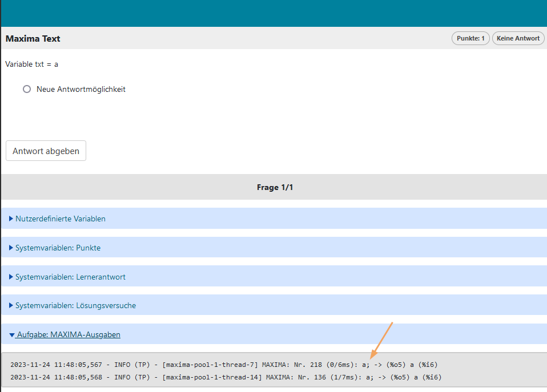
Task: Click the arrow icon before Systemvariablen: Punkte
Action: click(11, 248)
